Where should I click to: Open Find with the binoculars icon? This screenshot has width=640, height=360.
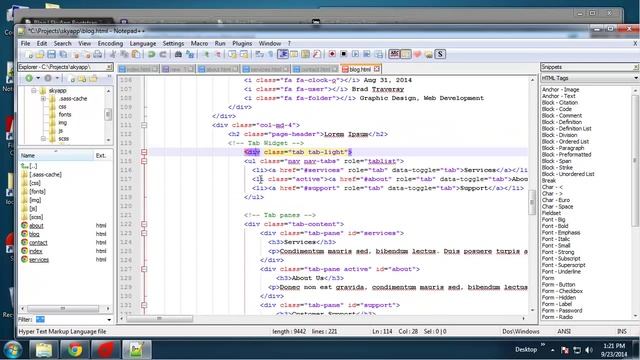(x=178, y=54)
